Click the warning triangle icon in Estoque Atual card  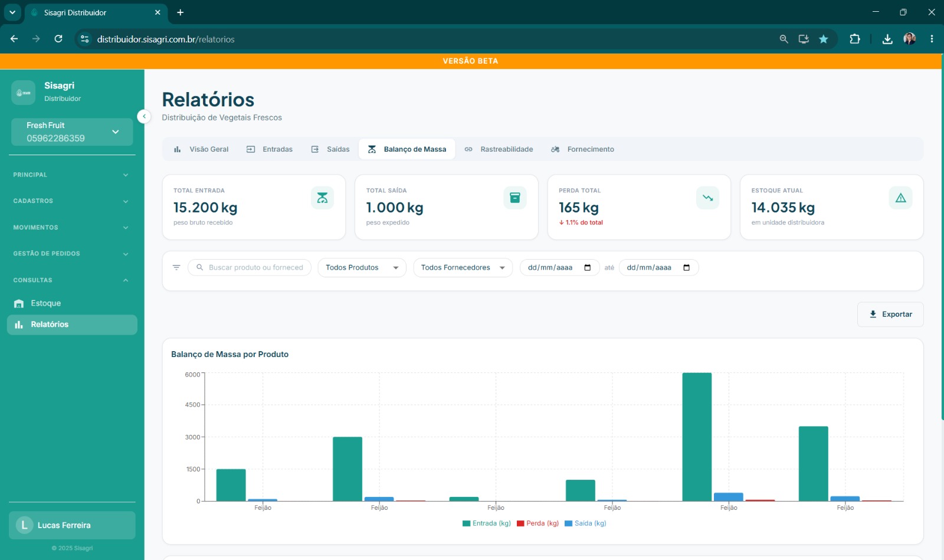900,198
